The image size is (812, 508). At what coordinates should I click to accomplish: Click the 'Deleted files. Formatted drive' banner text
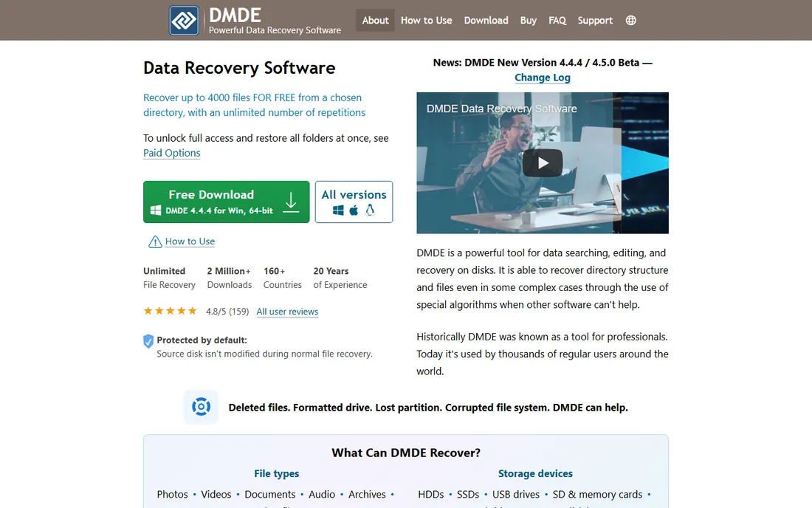[428, 408]
